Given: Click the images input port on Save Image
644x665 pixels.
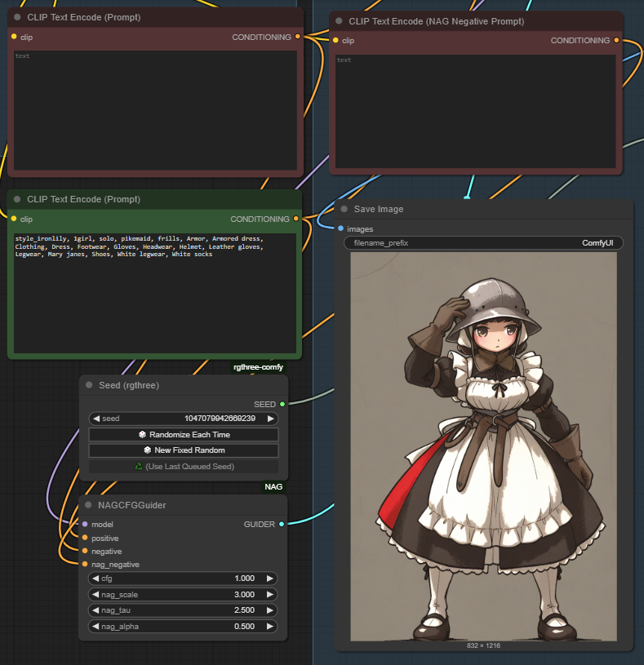Looking at the screenshot, I should point(340,228).
